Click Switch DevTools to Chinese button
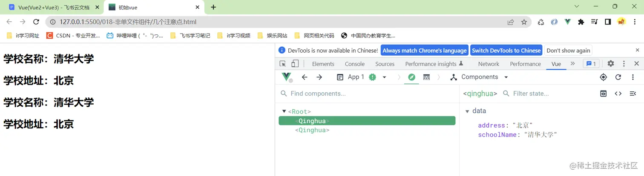644x176 pixels. click(506, 50)
